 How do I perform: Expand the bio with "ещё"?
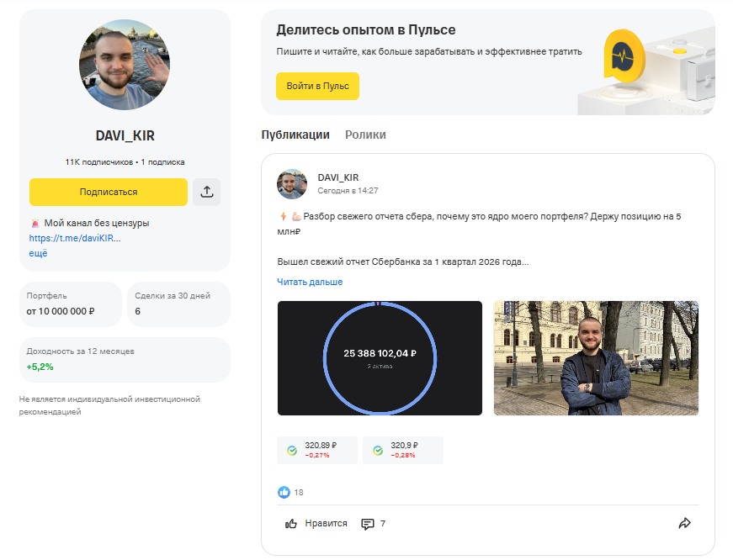point(39,253)
